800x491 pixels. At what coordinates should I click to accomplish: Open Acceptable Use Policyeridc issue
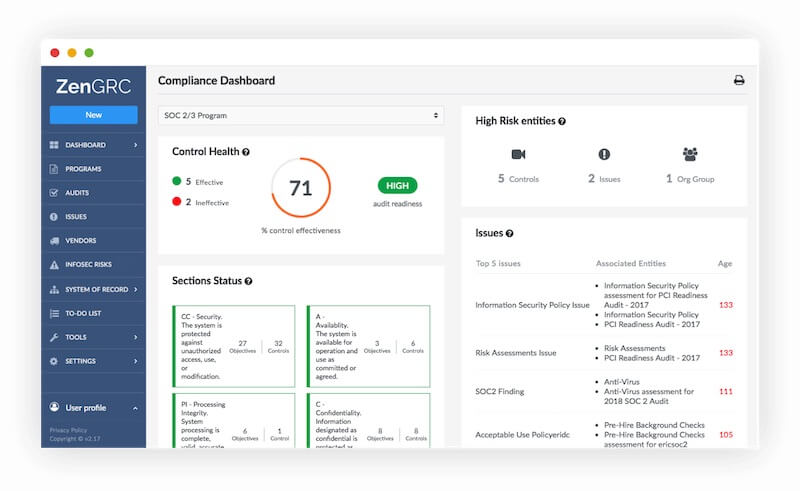point(522,435)
